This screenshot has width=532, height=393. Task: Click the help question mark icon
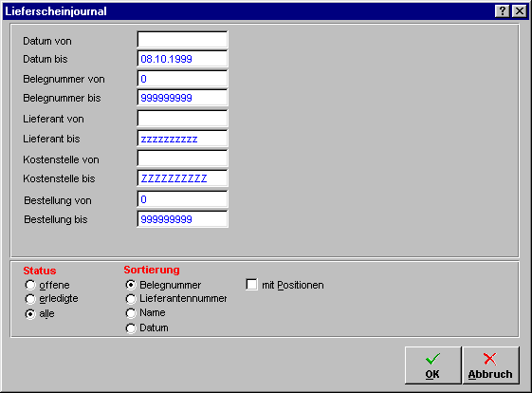[503, 11]
